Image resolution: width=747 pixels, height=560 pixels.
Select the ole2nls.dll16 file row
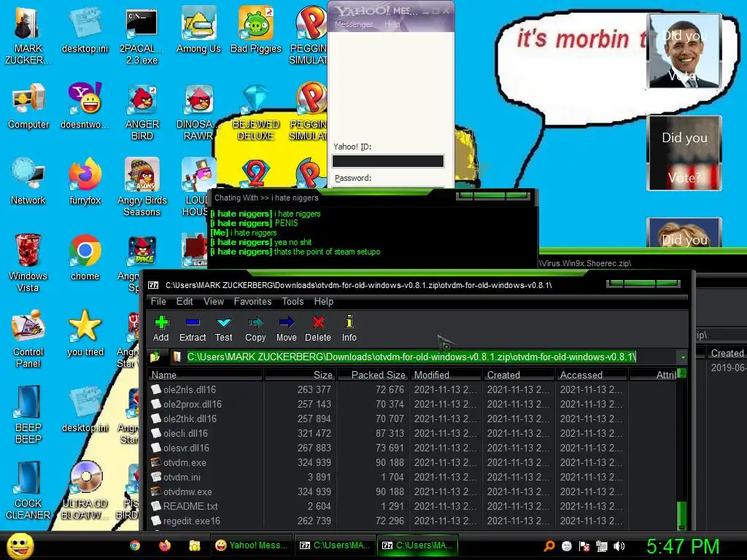411,389
